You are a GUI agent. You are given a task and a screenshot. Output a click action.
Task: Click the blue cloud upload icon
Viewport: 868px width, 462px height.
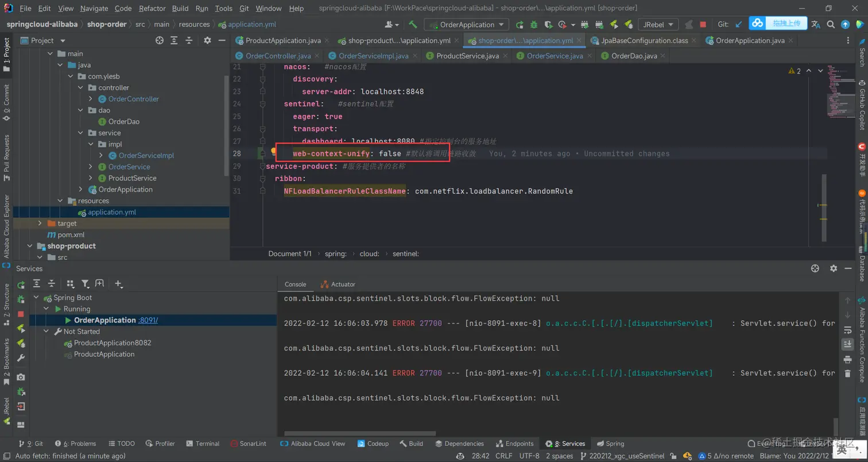pos(758,23)
